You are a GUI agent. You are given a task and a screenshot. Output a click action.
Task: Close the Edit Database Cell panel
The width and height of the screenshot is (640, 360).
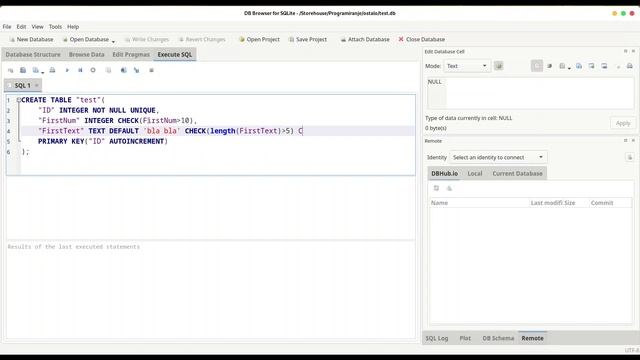(633, 51)
